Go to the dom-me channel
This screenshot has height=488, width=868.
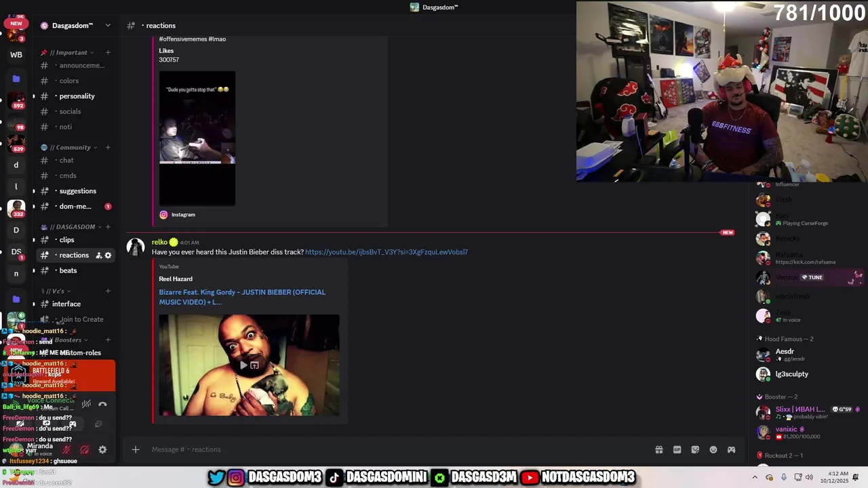tap(75, 207)
